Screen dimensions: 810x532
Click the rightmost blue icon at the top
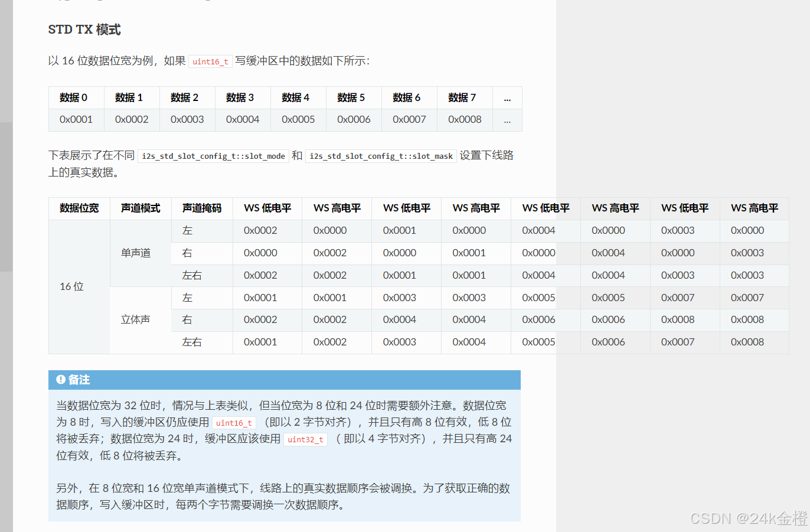(207, 2)
